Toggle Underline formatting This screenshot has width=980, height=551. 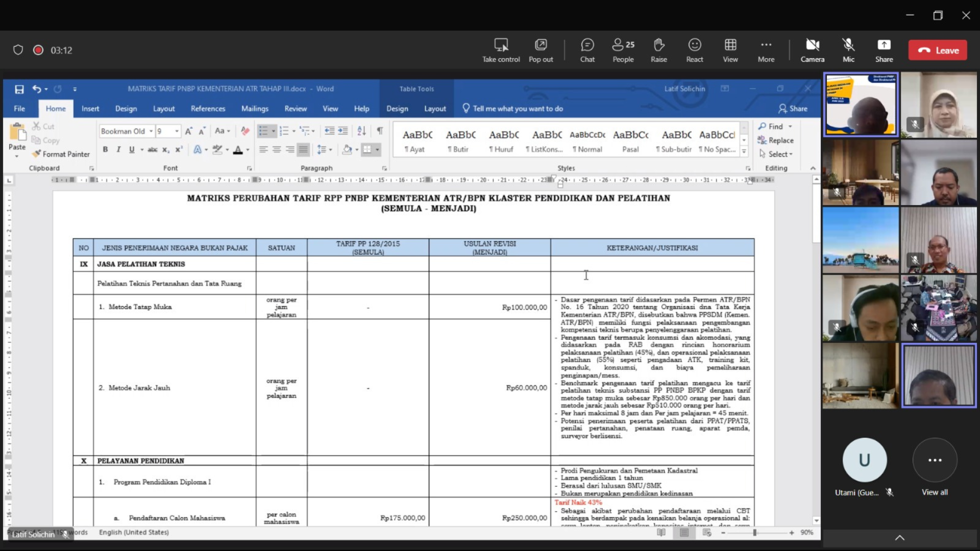(132, 149)
